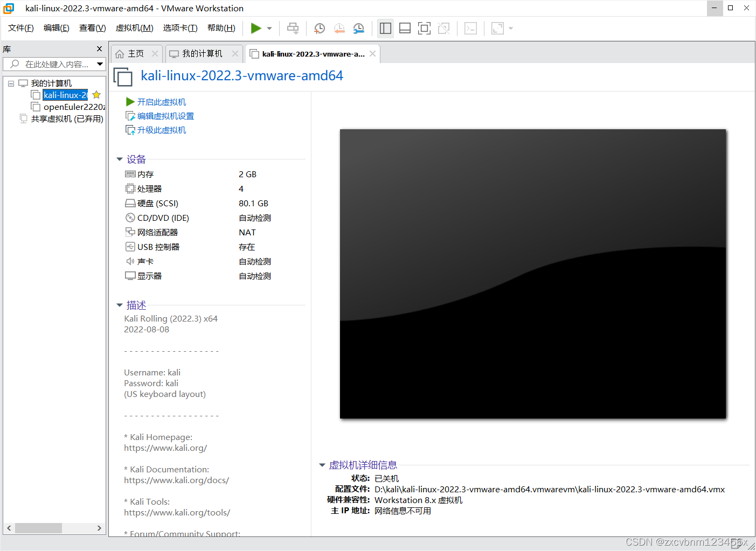Switch to the 主页 tab

[x=136, y=54]
